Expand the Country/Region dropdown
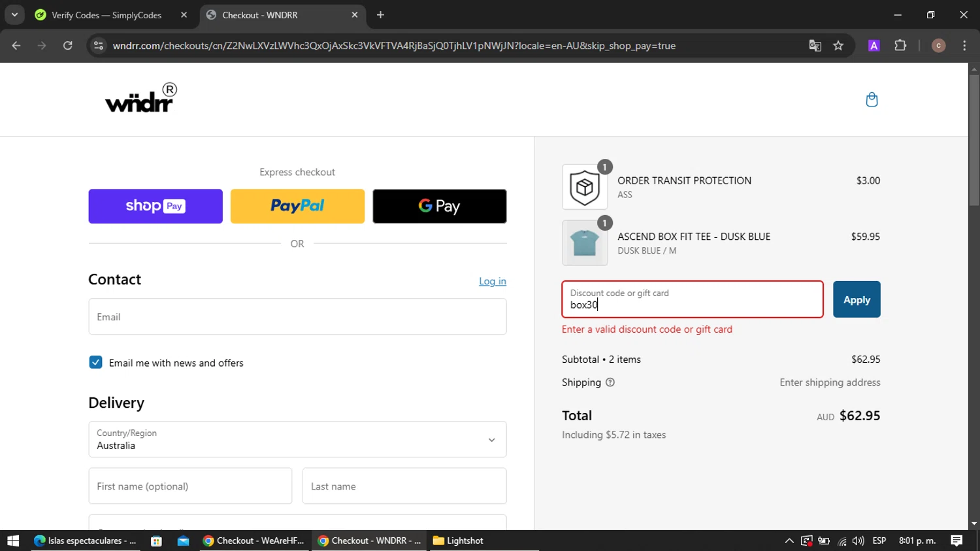Screen dimensions: 980x551 click(297, 439)
